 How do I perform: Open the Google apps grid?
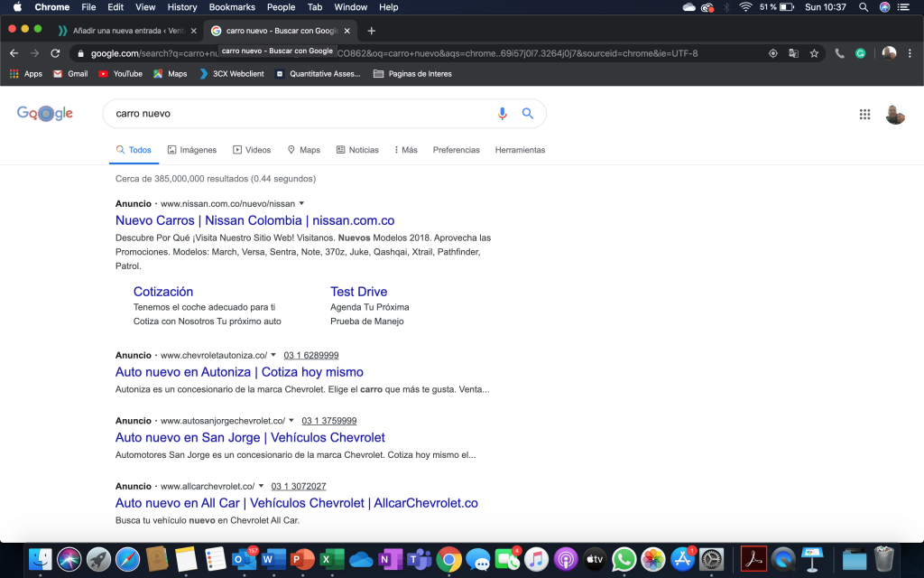[864, 115]
